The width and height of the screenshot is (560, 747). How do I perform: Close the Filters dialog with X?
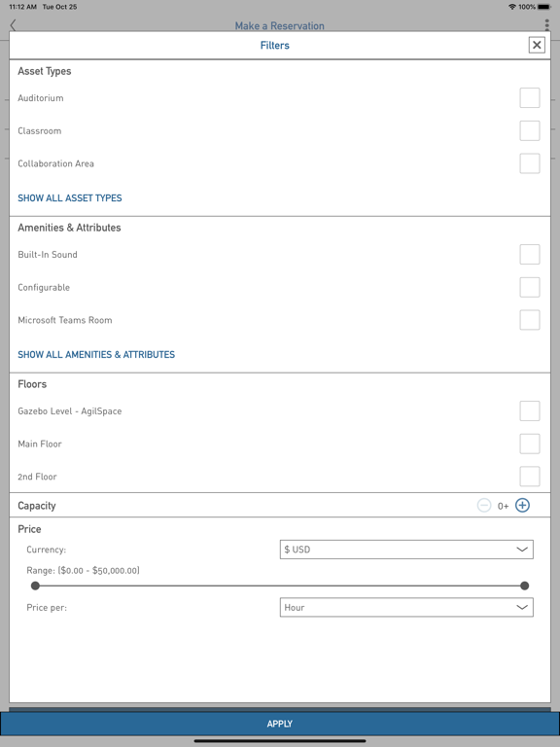tap(537, 45)
